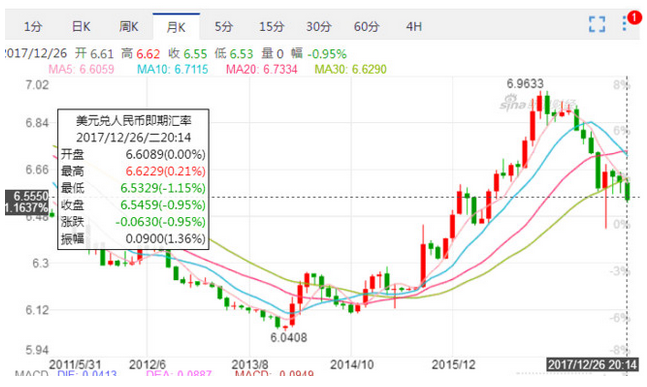The height and width of the screenshot is (387, 647).
Task: Switch to the 1分 chart tab
Action: (x=33, y=27)
